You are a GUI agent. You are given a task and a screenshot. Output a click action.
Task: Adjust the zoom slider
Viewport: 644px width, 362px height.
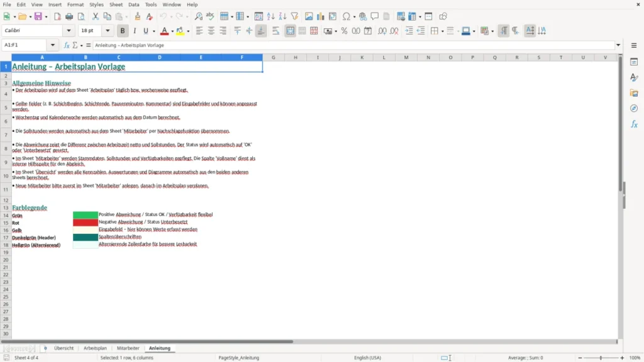[x=601, y=358]
